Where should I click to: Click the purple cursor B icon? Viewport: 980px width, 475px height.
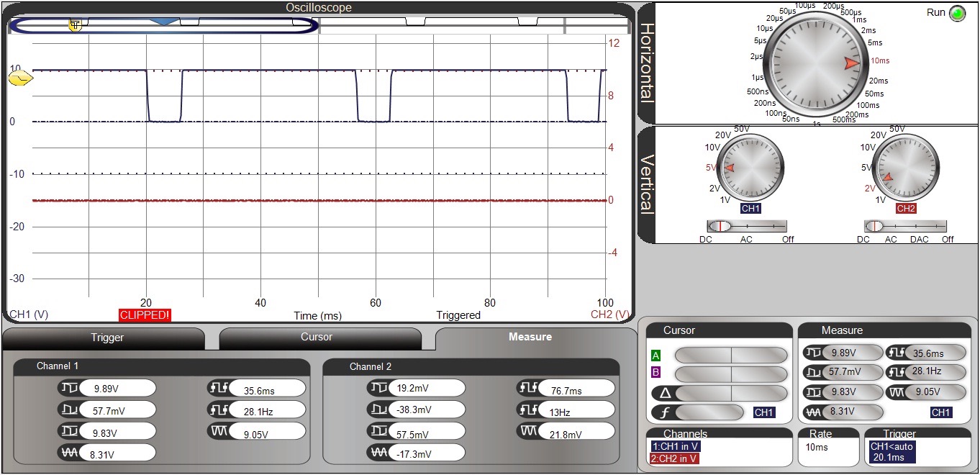click(x=655, y=373)
